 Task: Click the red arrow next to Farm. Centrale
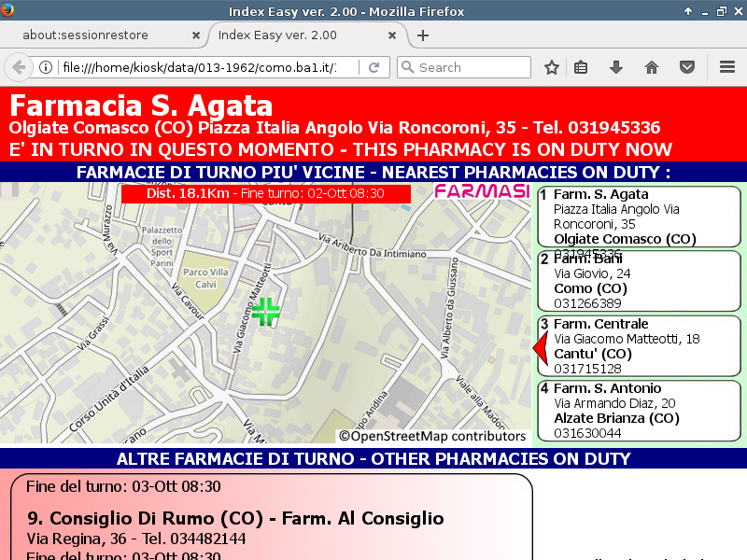tap(540, 347)
